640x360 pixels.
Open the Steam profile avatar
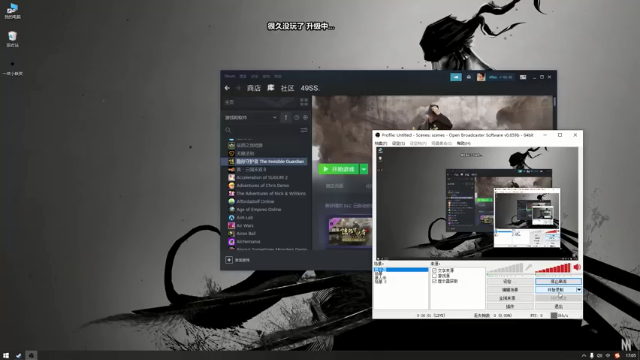tap(481, 77)
